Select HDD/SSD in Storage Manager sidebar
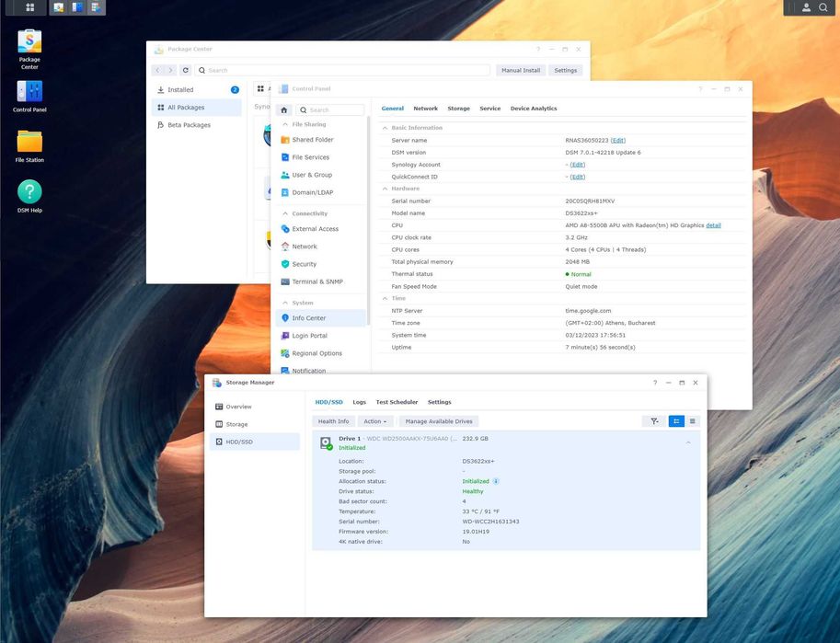This screenshot has height=643, width=840. coord(255,442)
